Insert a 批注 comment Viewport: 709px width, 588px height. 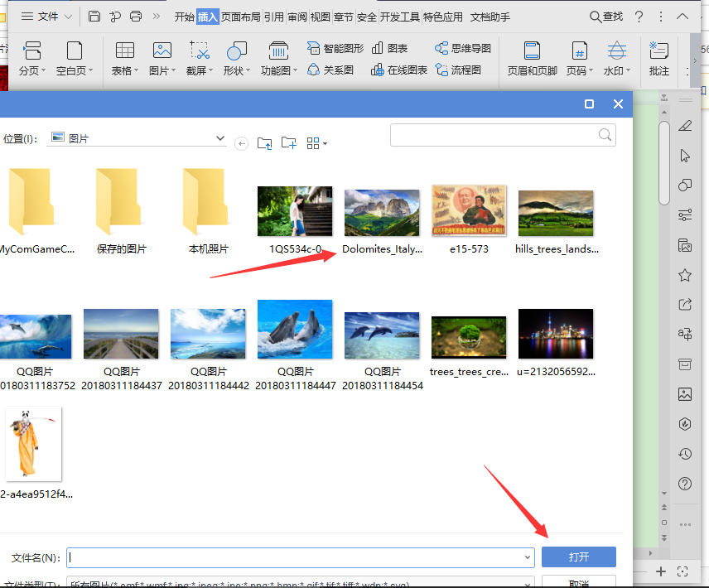pyautogui.click(x=658, y=58)
